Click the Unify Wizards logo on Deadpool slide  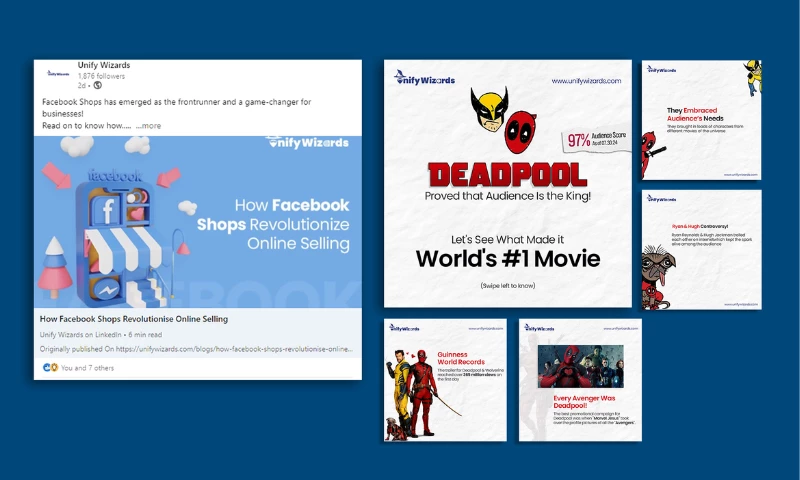[425, 79]
